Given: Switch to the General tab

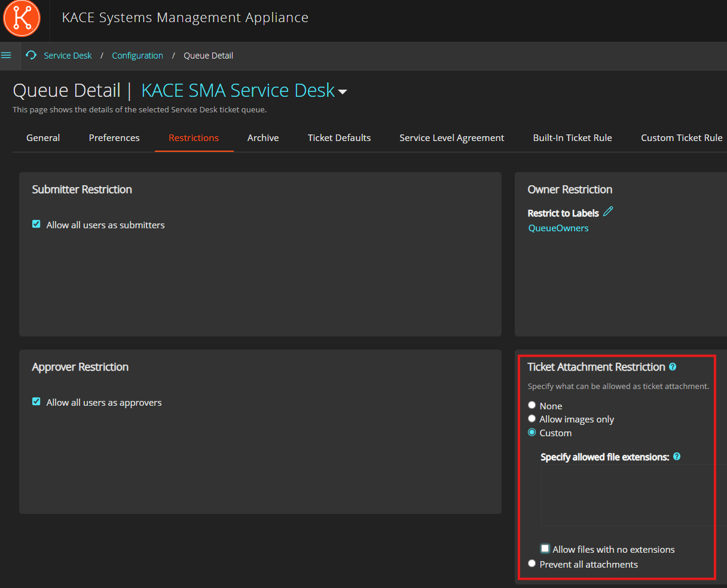Looking at the screenshot, I should pos(43,138).
